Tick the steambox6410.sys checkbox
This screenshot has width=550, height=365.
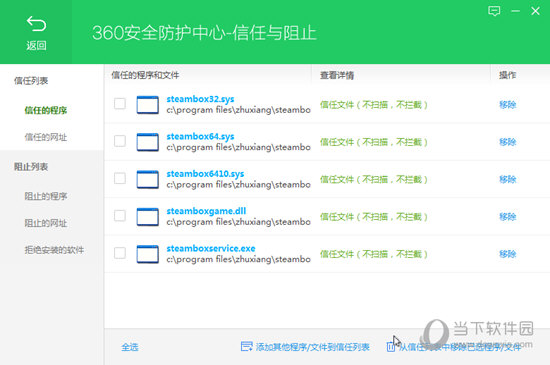pos(120,178)
